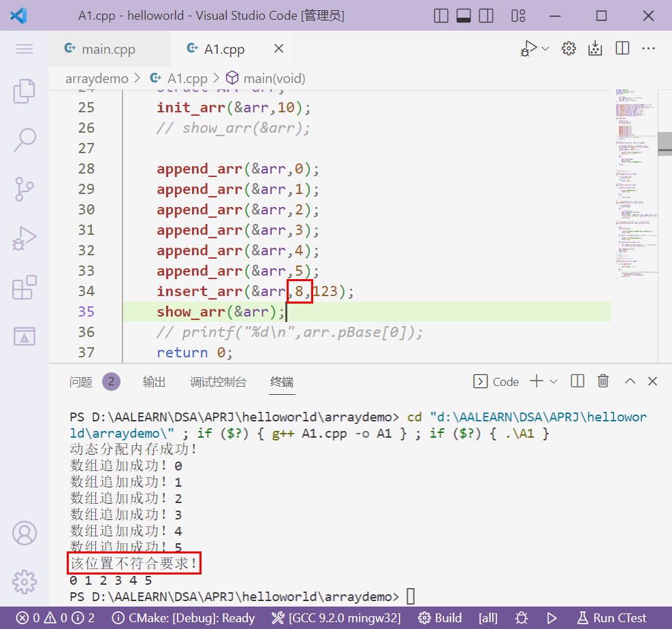Click the status bar play launch icon

point(552,618)
